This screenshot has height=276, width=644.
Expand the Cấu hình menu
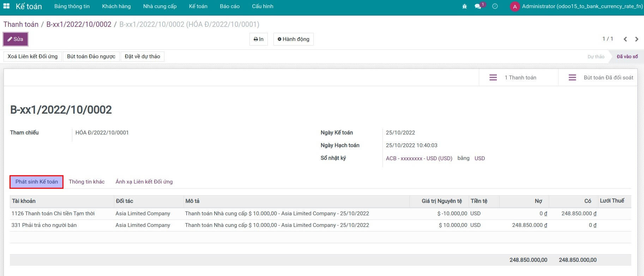click(x=263, y=6)
